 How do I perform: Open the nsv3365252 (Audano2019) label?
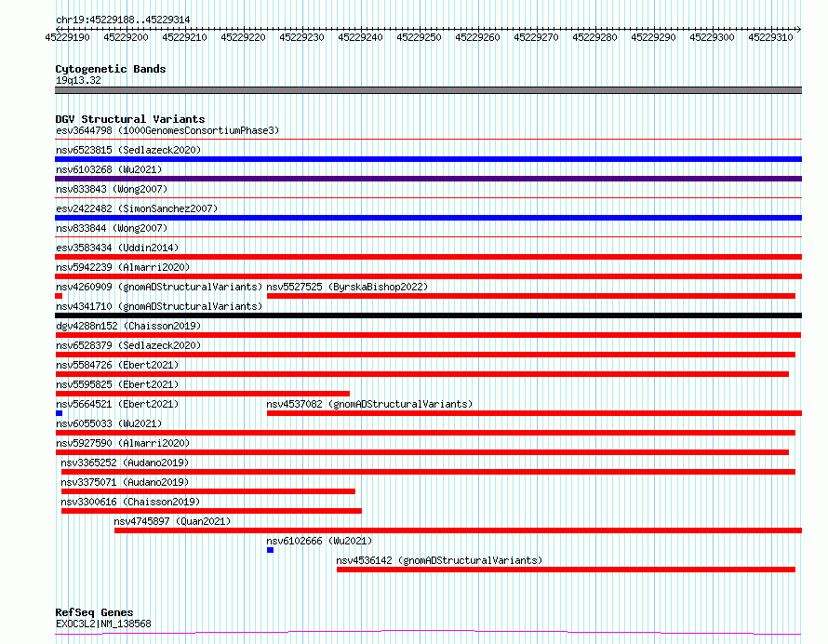[125, 463]
